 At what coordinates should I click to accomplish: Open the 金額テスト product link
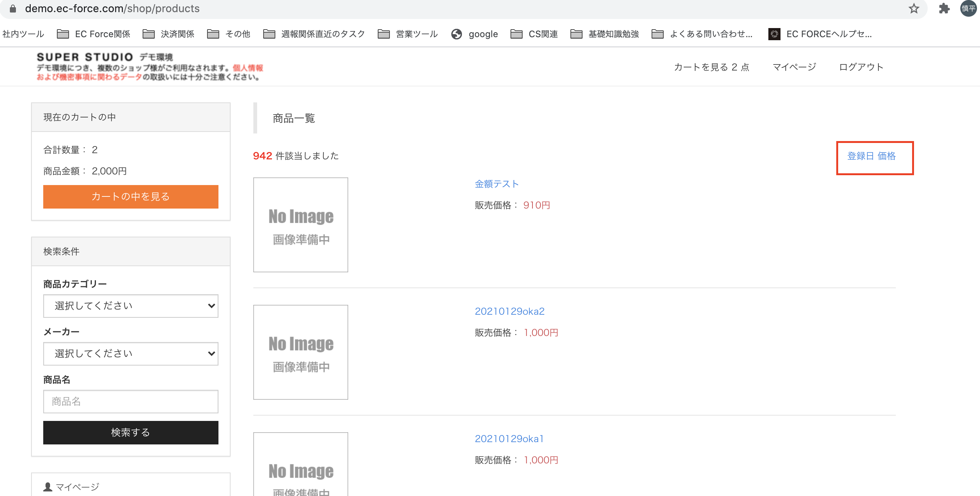[496, 184]
